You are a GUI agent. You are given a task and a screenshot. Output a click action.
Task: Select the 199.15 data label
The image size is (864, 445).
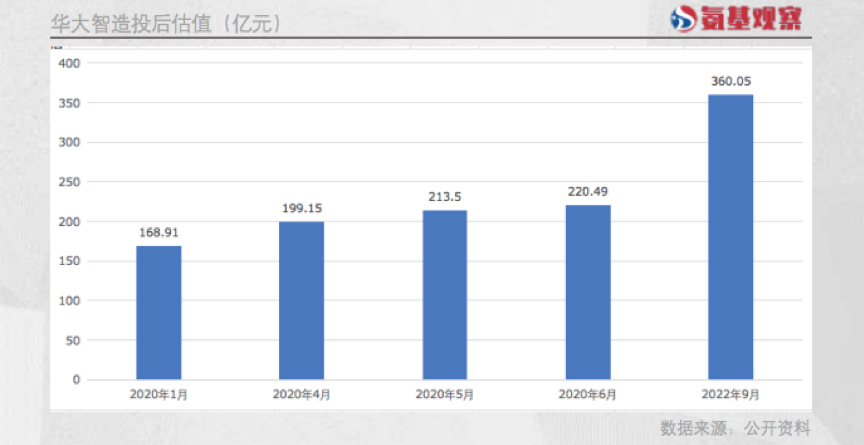point(301,208)
